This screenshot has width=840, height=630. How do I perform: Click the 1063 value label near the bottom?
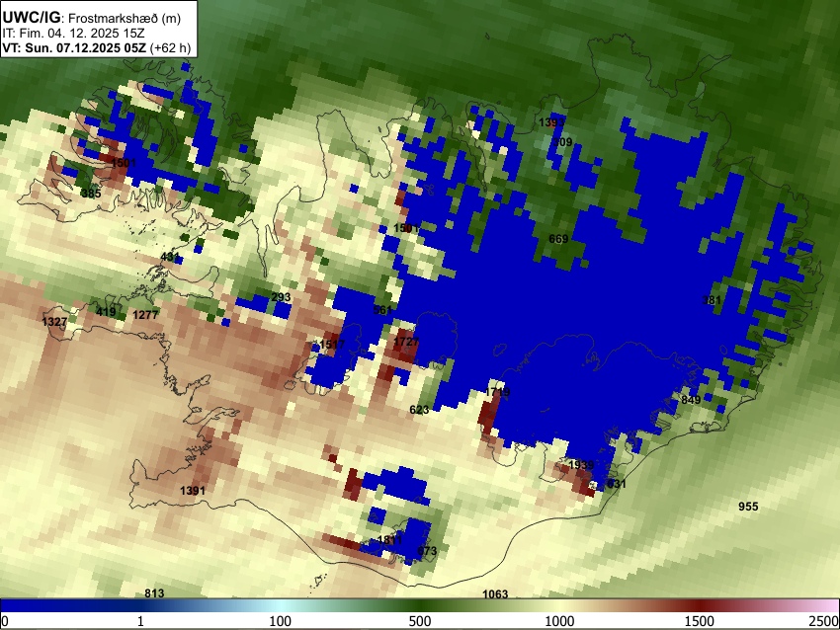[495, 594]
